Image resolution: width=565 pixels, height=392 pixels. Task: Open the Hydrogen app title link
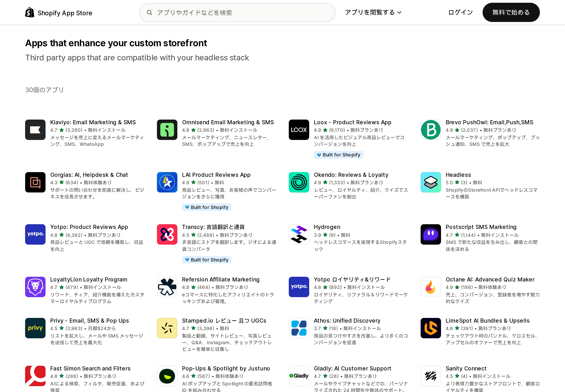(x=327, y=227)
